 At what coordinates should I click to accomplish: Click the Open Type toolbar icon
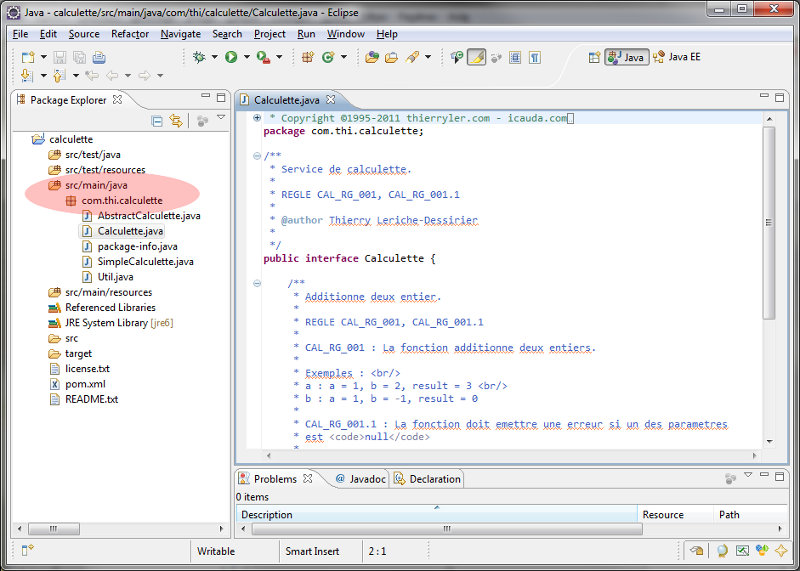point(371,57)
